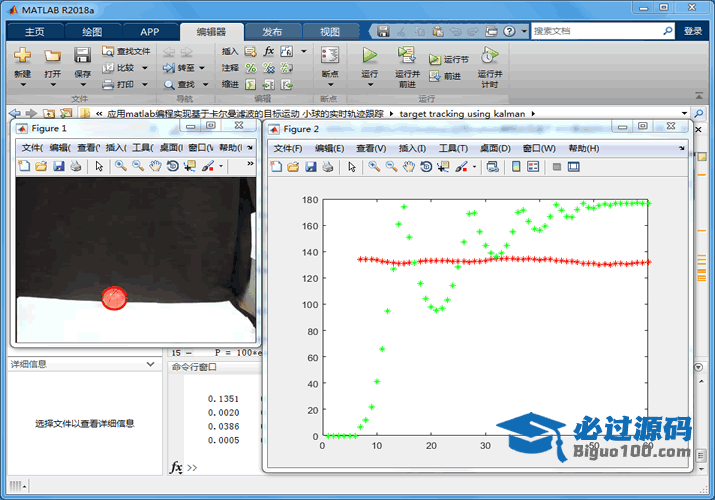Click the red ball image in Figure 1
The image size is (715, 500).
[x=114, y=298]
